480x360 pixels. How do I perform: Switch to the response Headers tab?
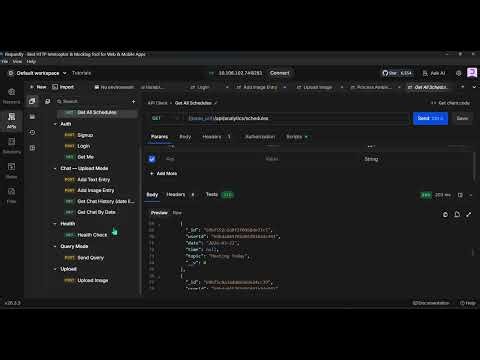click(180, 195)
